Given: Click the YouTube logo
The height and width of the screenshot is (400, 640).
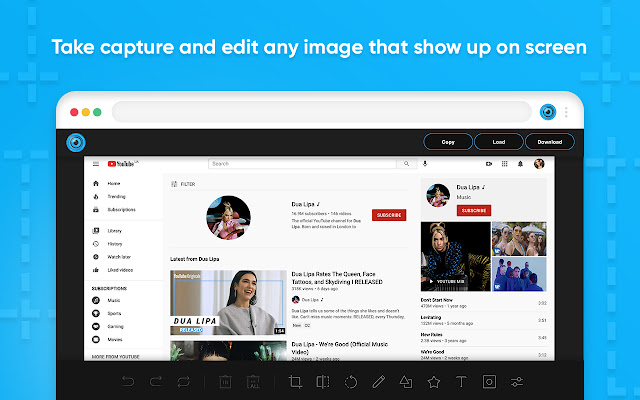Looking at the screenshot, I should 123,164.
